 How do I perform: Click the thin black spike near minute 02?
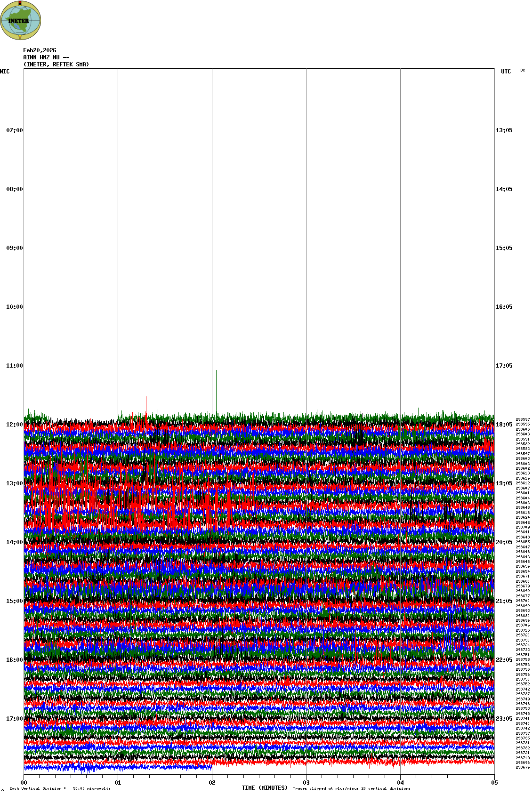click(216, 388)
